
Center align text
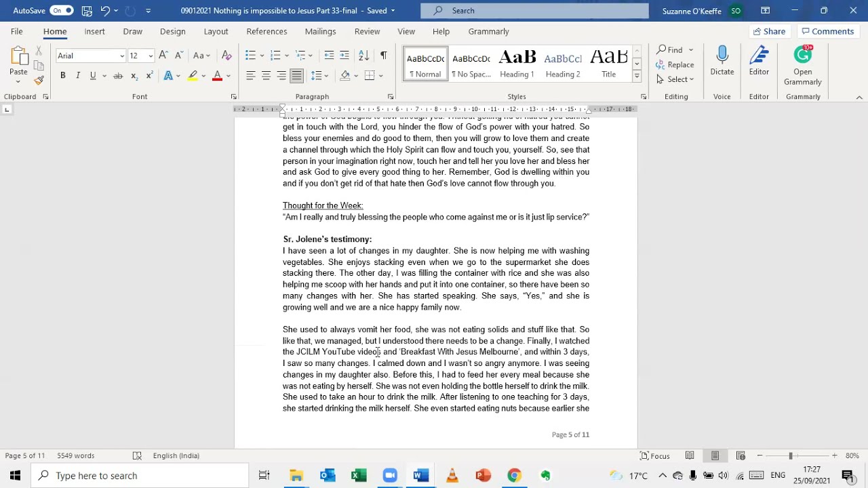(266, 76)
